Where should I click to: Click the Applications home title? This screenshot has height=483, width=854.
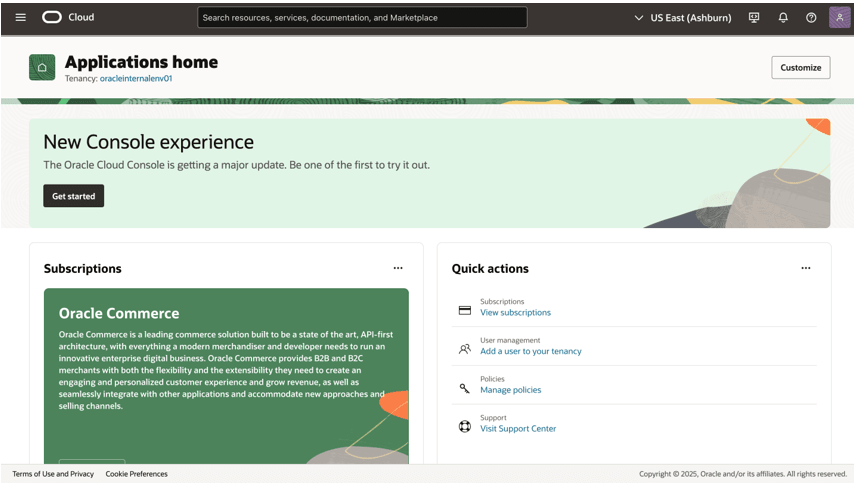142,62
